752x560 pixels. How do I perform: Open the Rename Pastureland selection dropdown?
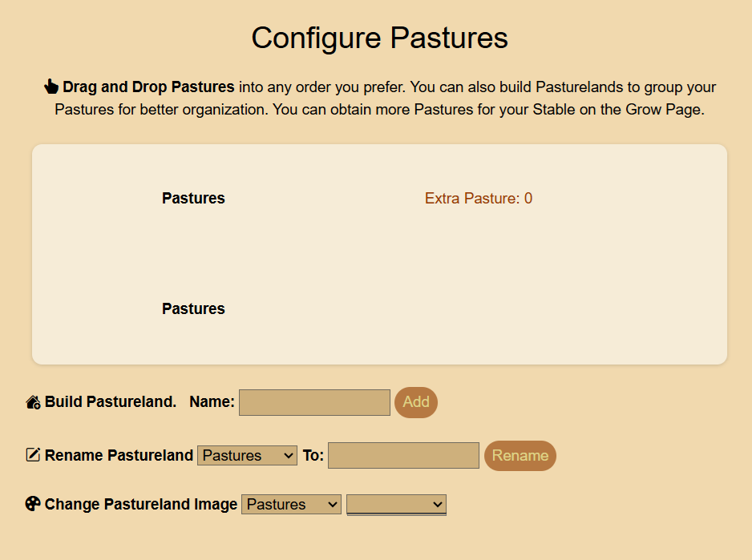(247, 455)
